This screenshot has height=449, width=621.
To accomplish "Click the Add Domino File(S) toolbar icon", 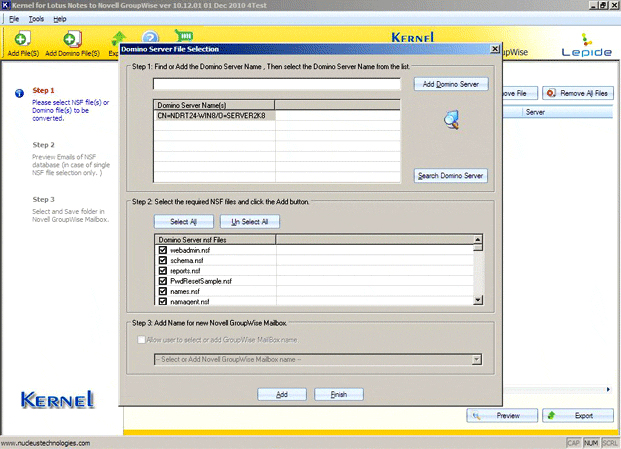I will pos(72,40).
